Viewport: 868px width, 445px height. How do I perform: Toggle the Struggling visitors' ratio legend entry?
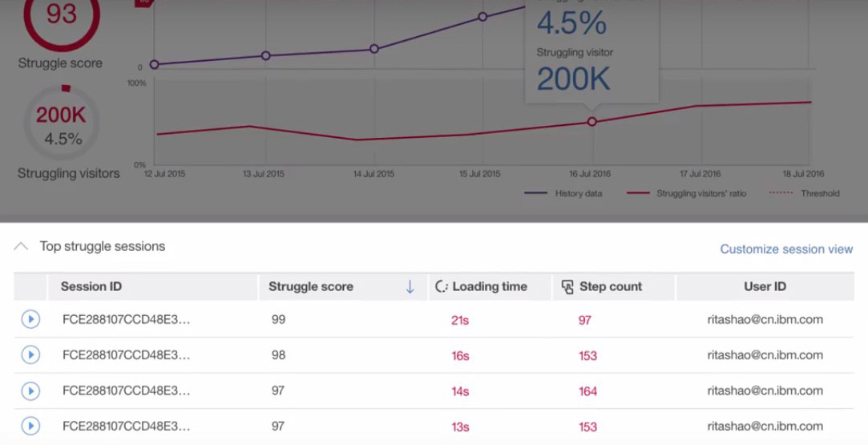(x=686, y=193)
